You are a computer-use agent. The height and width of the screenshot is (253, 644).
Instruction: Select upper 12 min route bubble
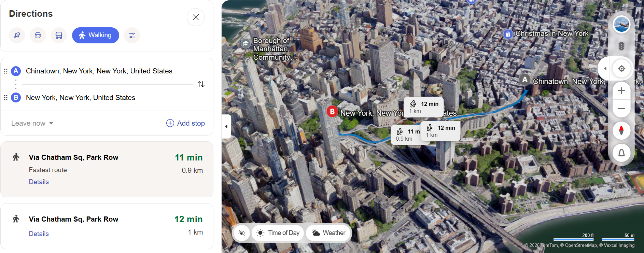pos(424,107)
